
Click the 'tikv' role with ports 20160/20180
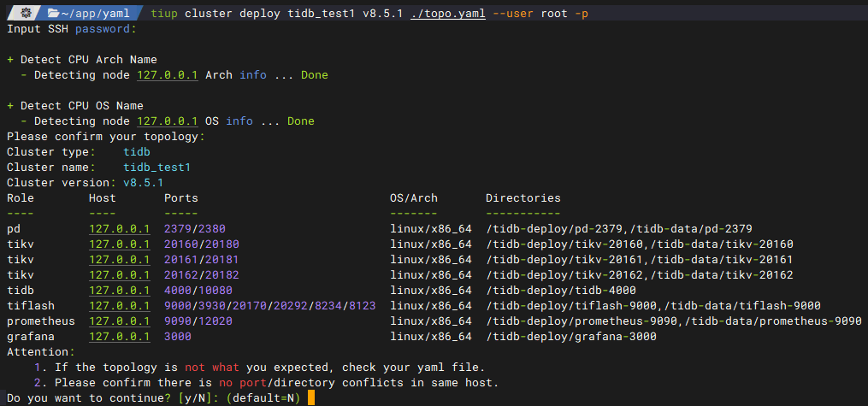[x=21, y=244]
